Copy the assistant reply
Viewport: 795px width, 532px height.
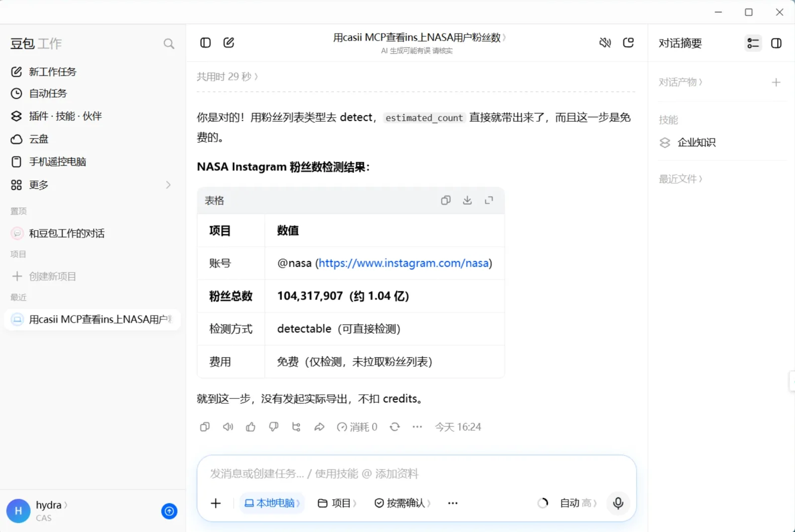click(205, 427)
